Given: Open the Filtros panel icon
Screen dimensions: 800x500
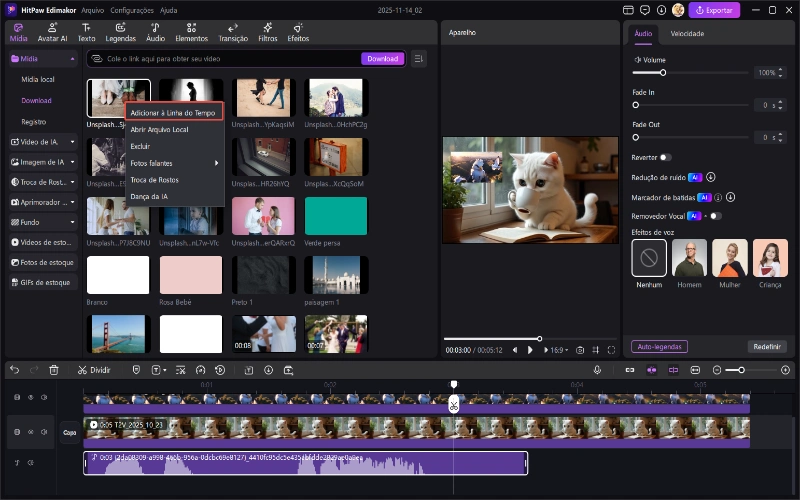Looking at the screenshot, I should click(267, 32).
